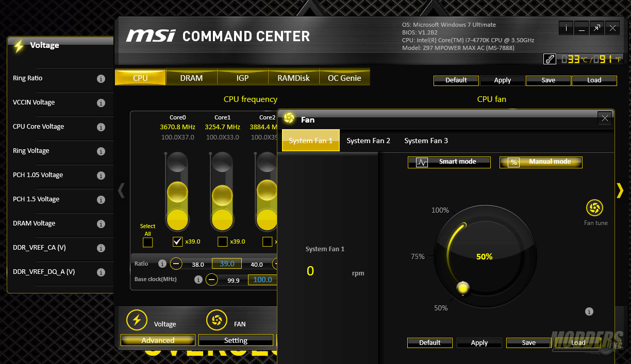Click the Ring Voltage info icon
Image resolution: width=631 pixels, height=364 pixels.
click(x=101, y=151)
